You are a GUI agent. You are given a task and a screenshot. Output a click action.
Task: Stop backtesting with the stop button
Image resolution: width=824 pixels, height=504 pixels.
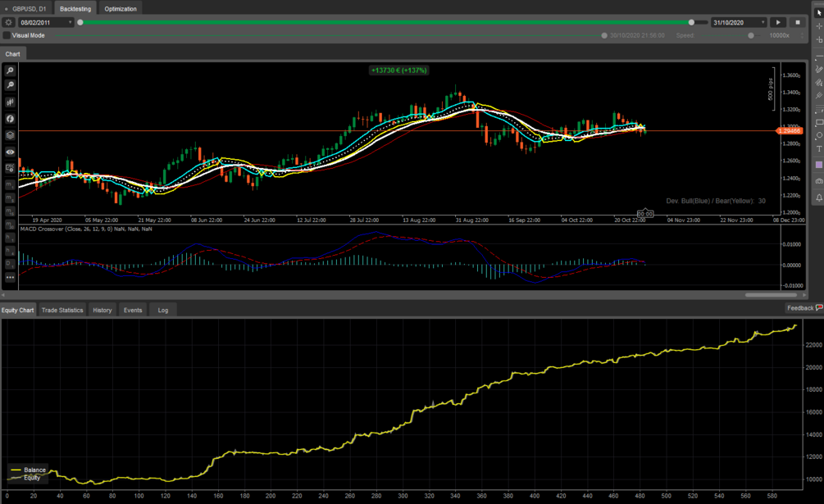798,23
